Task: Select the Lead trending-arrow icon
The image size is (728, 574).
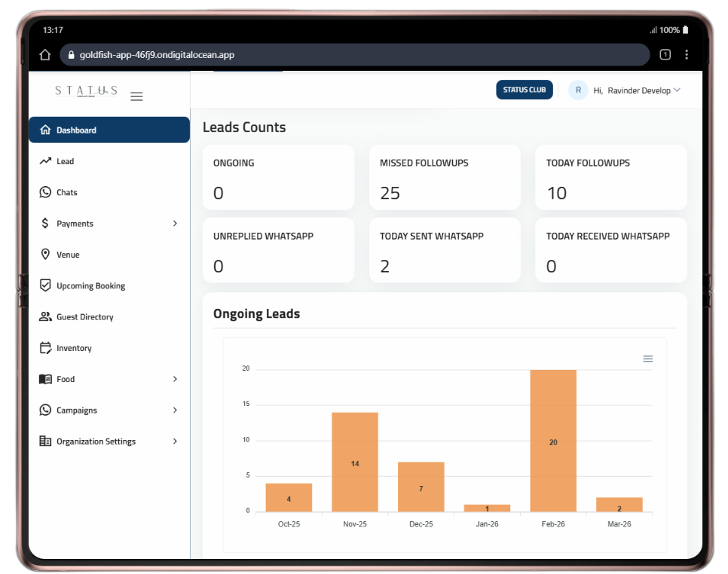Action: pyautogui.click(x=47, y=161)
